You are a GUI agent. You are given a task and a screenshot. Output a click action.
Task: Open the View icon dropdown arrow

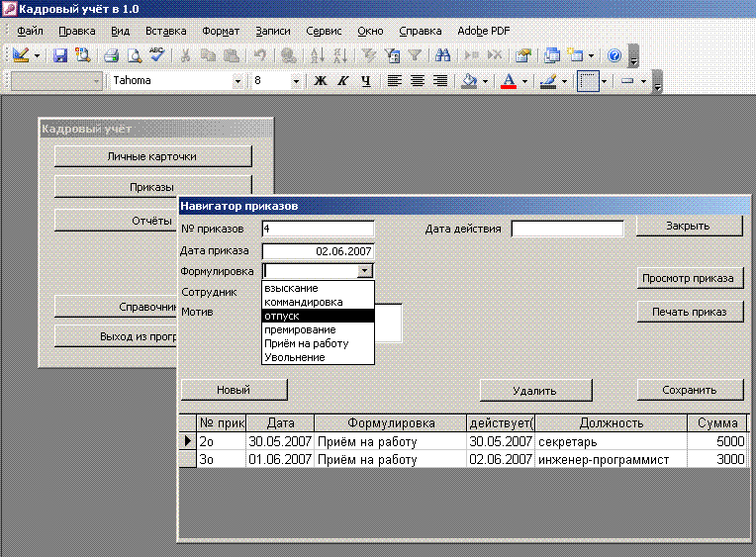coord(37,56)
